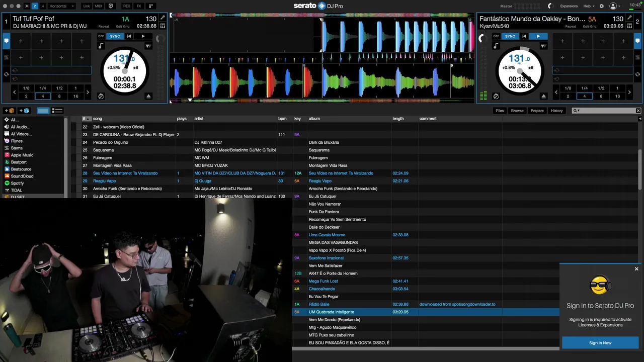This screenshot has height=362, width=644.
Task: Open the Beatport library source
Action: click(x=19, y=162)
